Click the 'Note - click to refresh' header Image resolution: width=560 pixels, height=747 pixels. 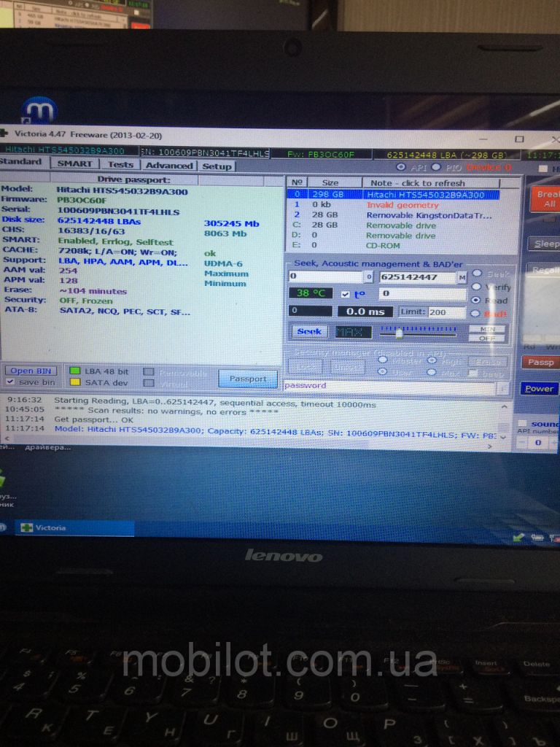(431, 183)
